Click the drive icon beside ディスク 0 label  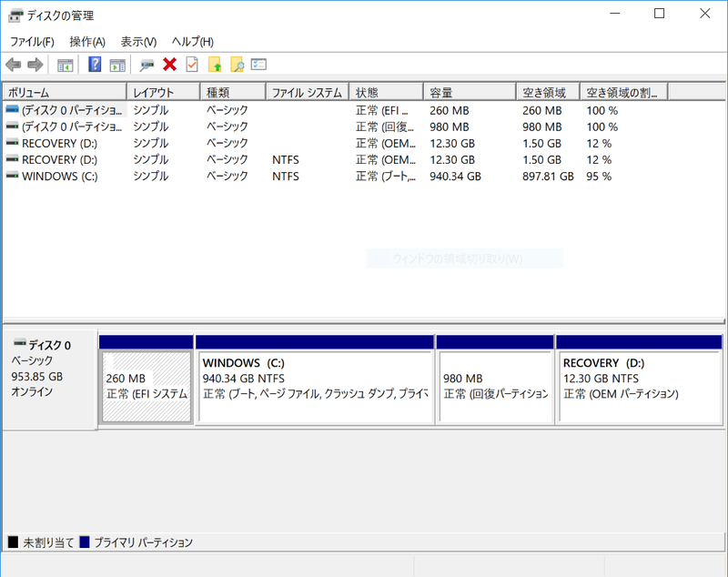pyautogui.click(x=19, y=343)
